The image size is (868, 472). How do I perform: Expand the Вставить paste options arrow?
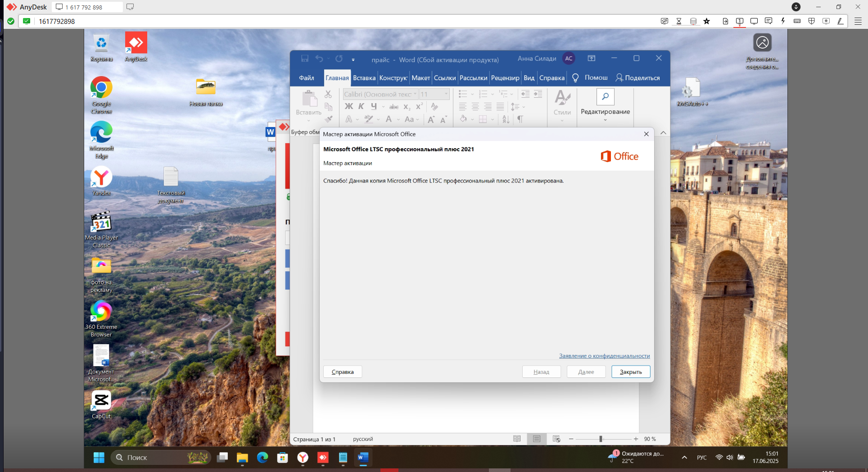click(x=309, y=120)
